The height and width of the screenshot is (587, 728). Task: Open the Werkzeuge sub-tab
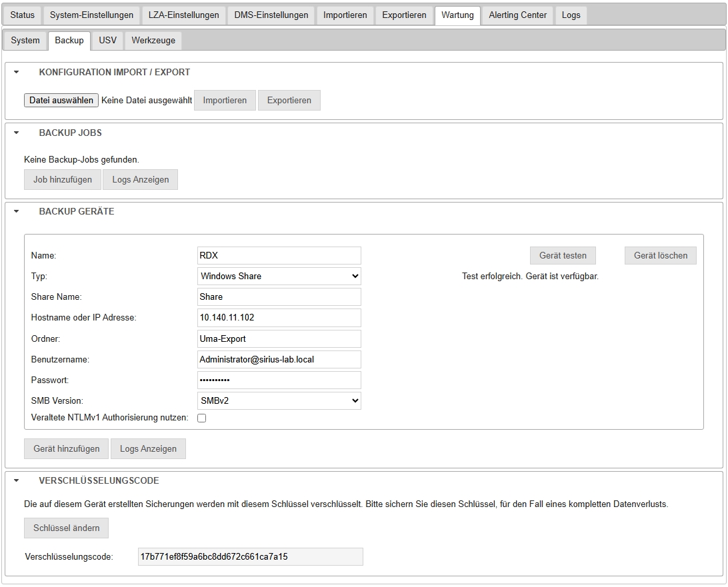(x=153, y=41)
